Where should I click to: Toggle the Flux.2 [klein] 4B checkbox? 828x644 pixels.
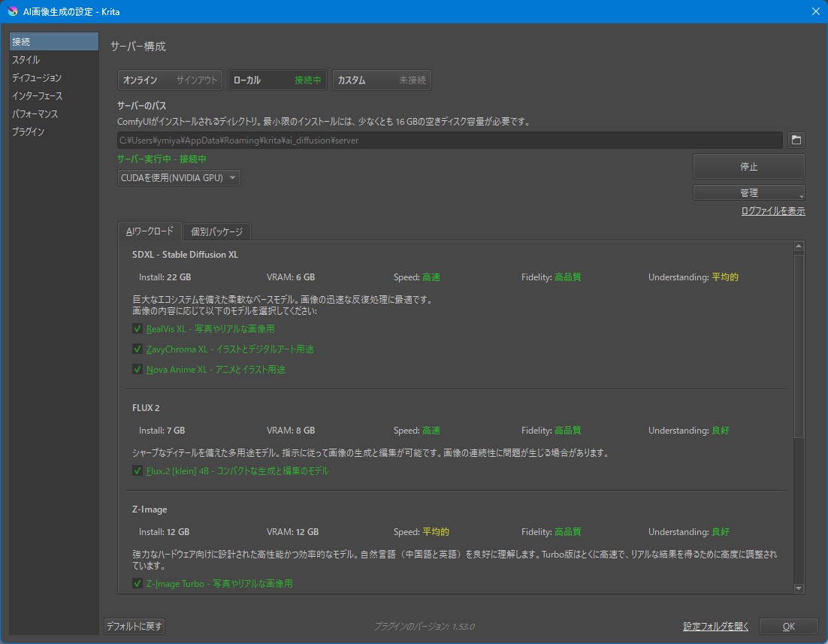137,470
